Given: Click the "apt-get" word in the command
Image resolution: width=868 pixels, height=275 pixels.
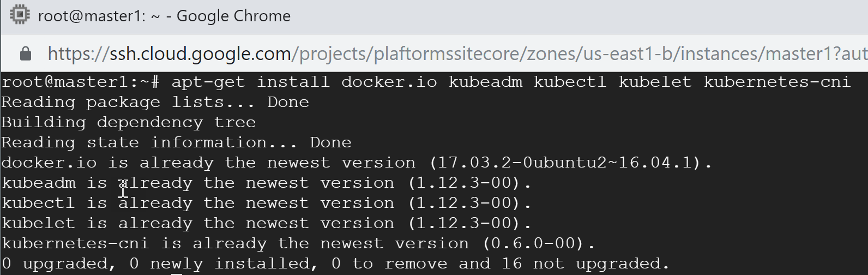Looking at the screenshot, I should point(208,82).
